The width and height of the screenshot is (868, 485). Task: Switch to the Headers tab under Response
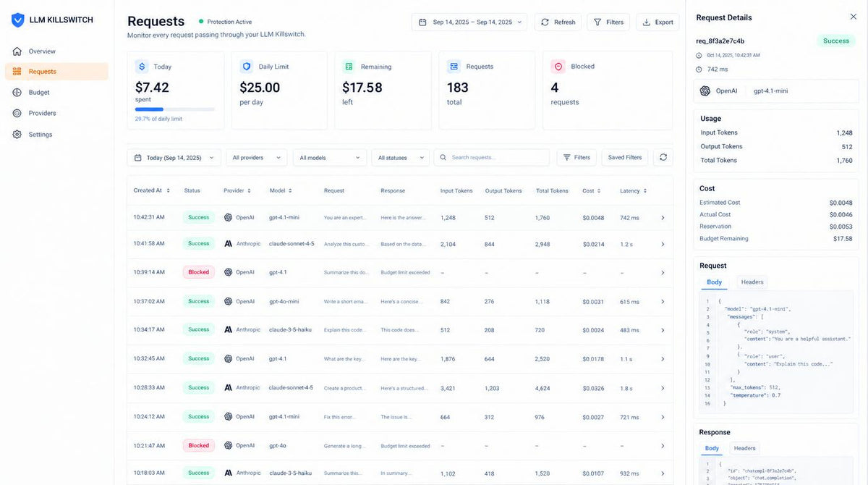click(745, 448)
